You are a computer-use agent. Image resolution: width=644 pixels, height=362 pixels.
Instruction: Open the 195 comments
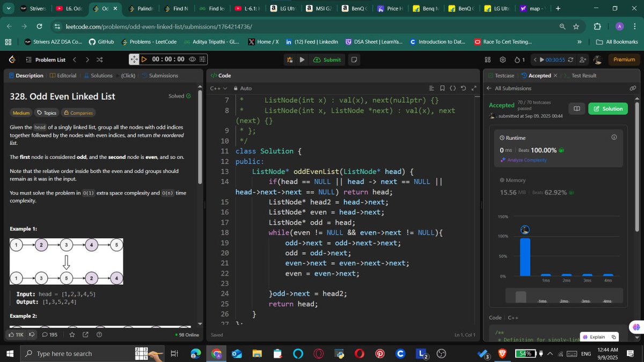pyautogui.click(x=49, y=335)
